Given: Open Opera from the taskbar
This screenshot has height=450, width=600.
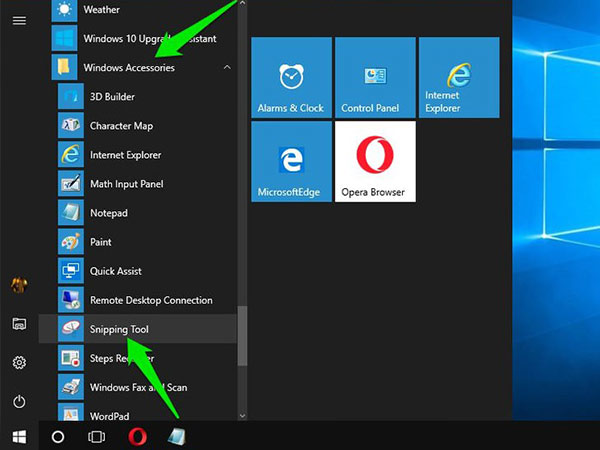Looking at the screenshot, I should [x=137, y=437].
